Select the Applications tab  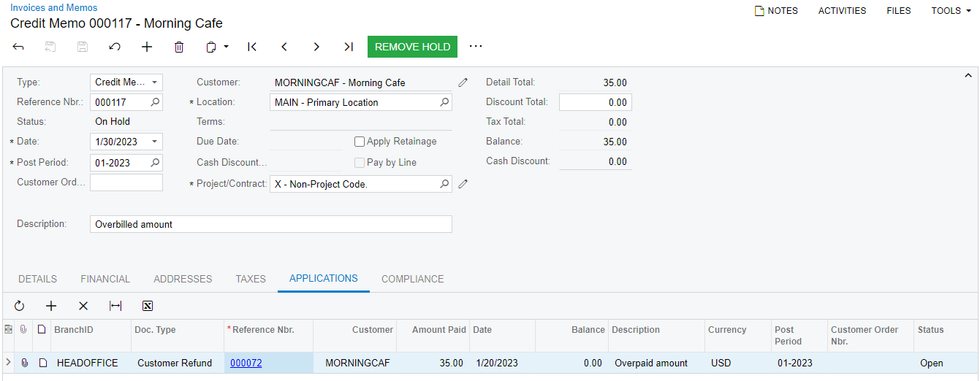tap(324, 278)
